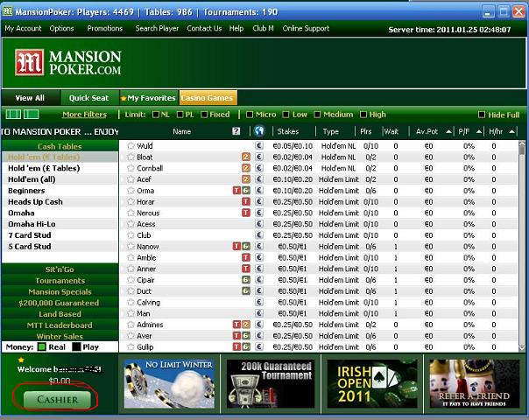Sort by Av.Pot column arrow

pyautogui.click(x=448, y=131)
